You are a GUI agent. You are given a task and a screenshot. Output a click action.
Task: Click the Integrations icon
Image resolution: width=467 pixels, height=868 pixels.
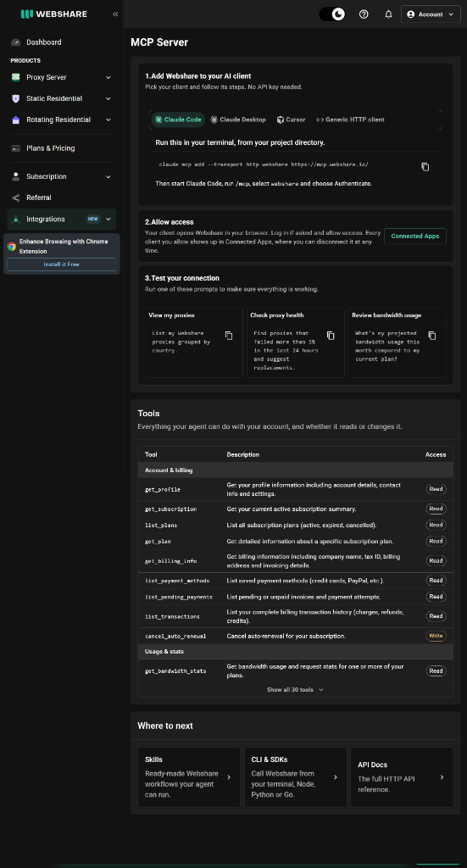pos(15,220)
